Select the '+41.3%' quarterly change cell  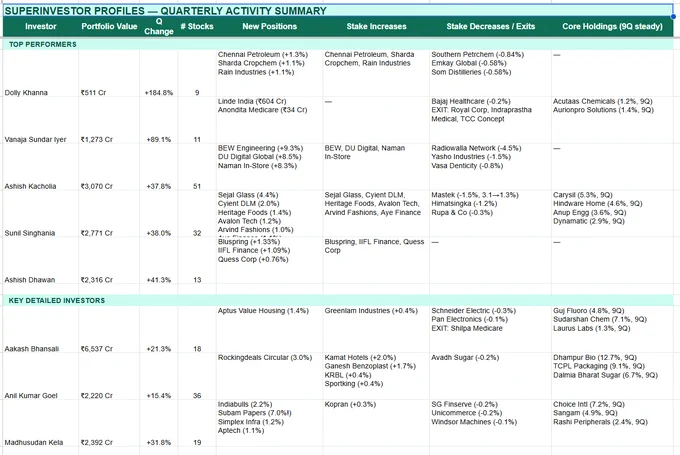[159, 261]
